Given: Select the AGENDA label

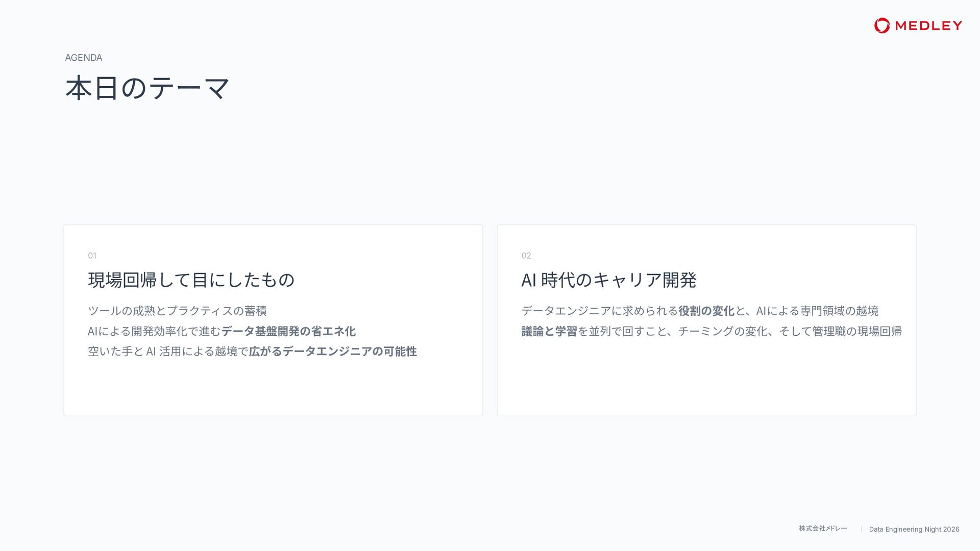Looking at the screenshot, I should coord(84,58).
